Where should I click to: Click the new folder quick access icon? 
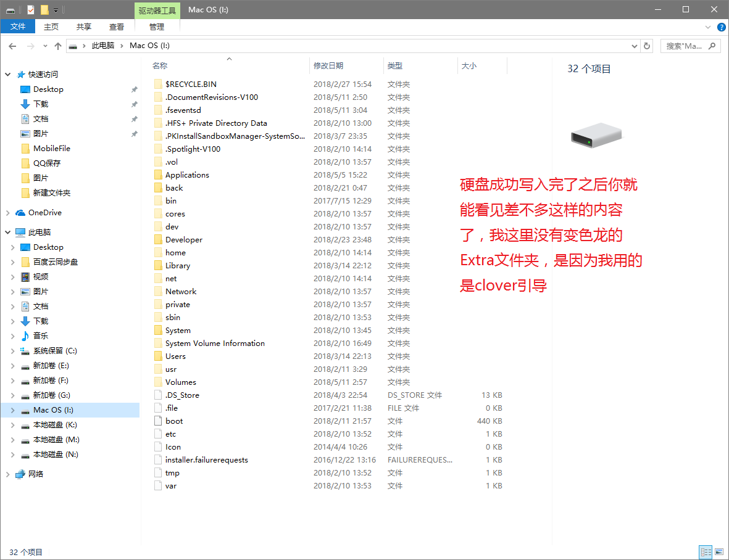[x=44, y=10]
